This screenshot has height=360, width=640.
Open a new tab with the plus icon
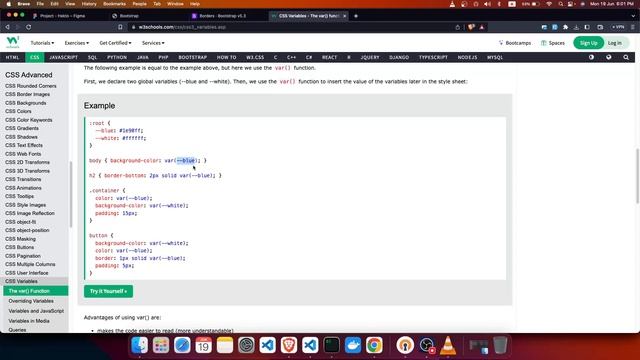(356, 16)
